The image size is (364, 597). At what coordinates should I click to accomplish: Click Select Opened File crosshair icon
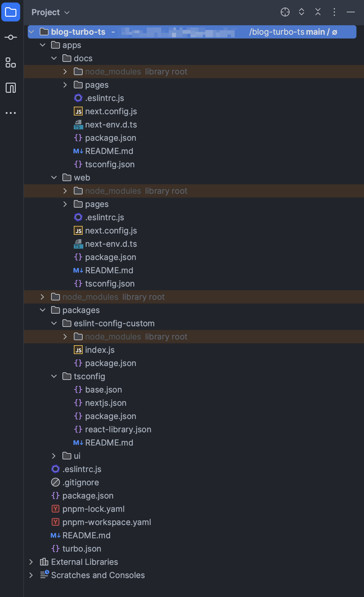(285, 12)
